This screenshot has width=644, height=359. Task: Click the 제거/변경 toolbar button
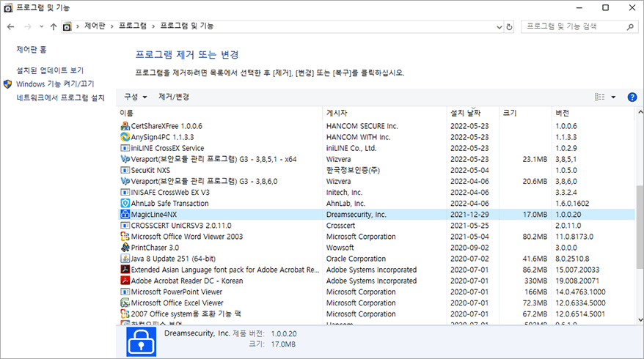(x=174, y=97)
